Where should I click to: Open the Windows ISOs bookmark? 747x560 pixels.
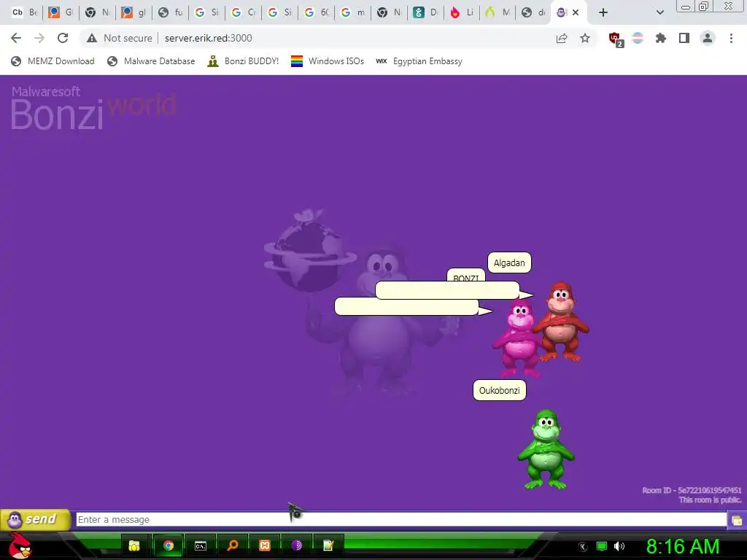(x=328, y=61)
